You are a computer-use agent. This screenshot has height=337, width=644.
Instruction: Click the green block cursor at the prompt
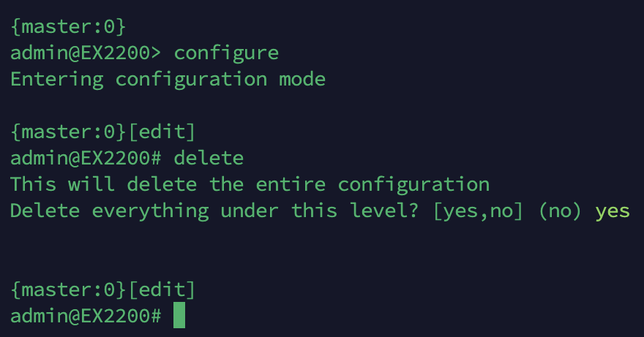pos(179,317)
